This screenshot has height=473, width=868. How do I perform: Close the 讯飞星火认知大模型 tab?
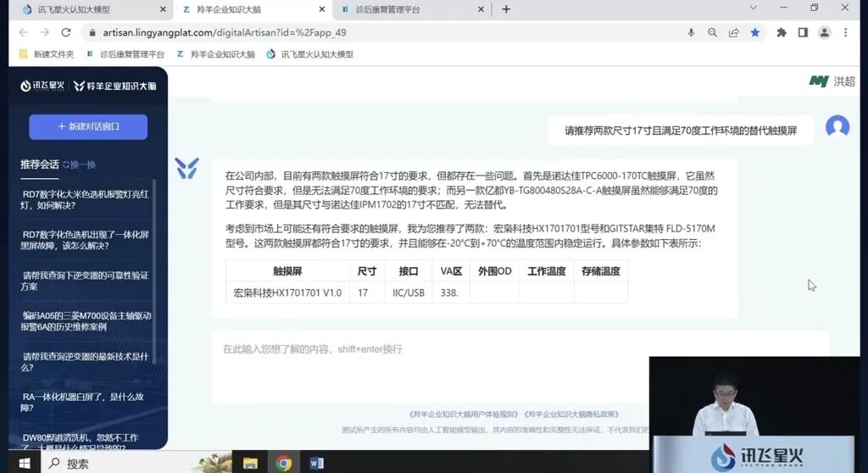(x=163, y=9)
